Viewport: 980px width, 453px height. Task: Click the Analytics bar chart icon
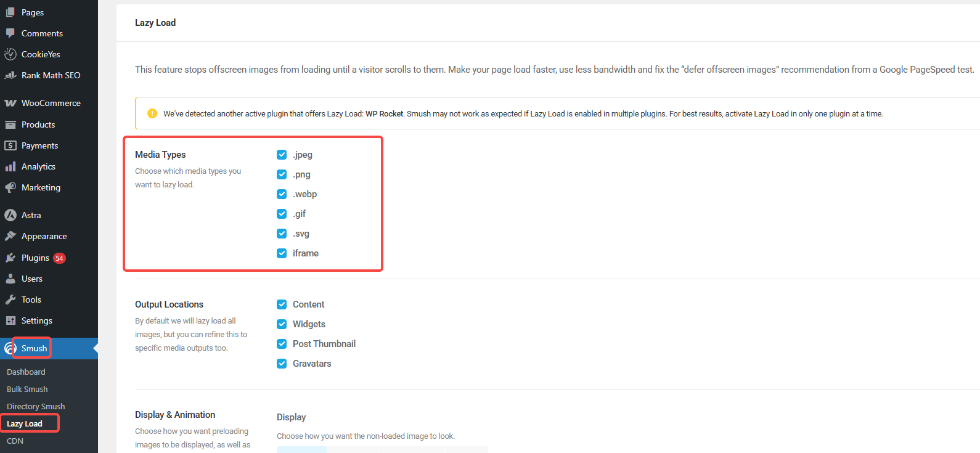coord(10,166)
